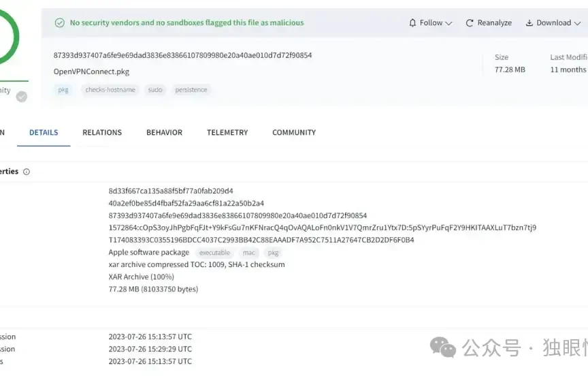Click the checks-hostname tag

pyautogui.click(x=110, y=90)
